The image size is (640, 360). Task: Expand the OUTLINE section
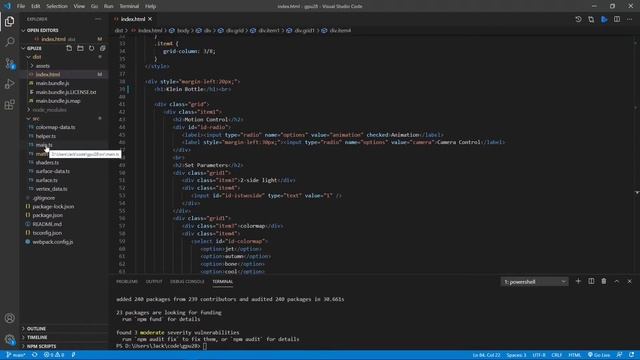click(36, 329)
